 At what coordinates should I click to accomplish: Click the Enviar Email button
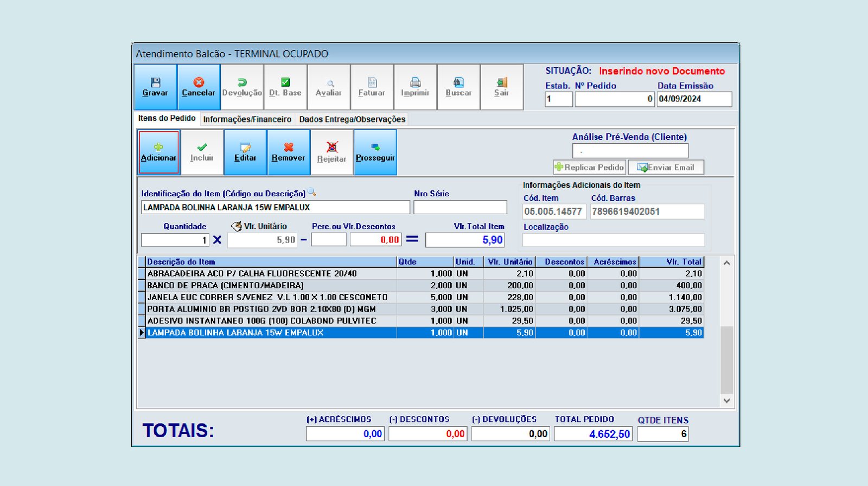[666, 167]
